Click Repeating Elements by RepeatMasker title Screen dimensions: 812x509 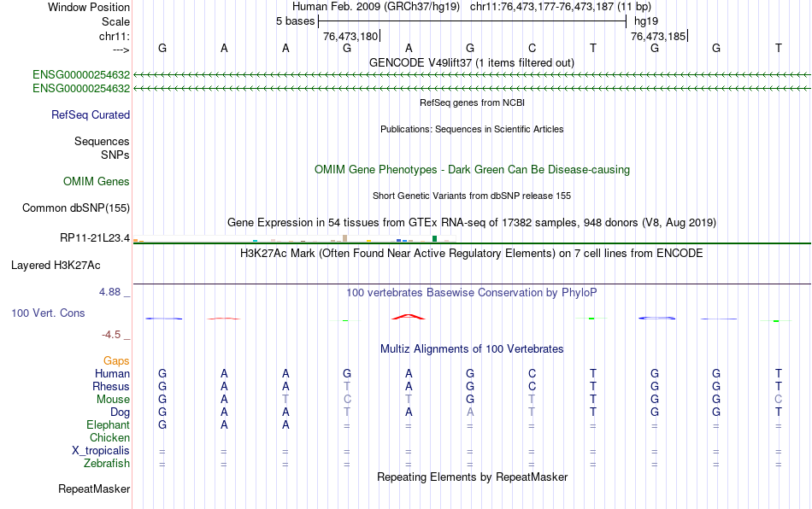point(472,477)
